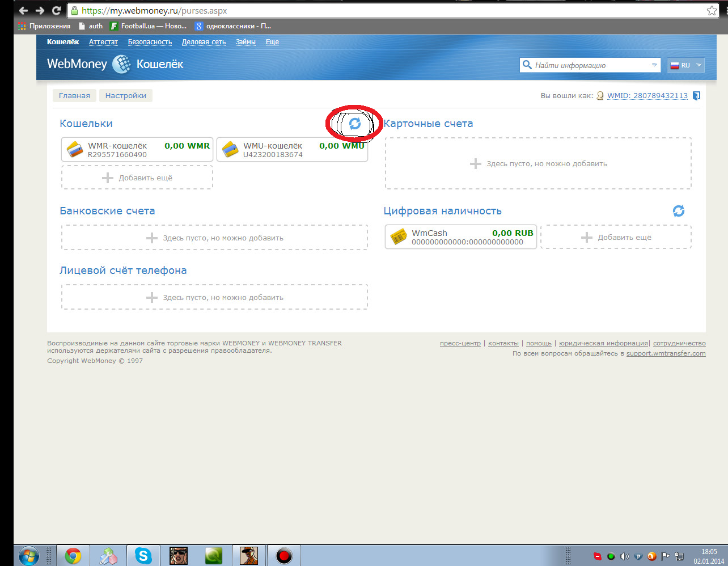
Task: Click the logout door icon beside WMID
Action: pyautogui.click(x=697, y=96)
